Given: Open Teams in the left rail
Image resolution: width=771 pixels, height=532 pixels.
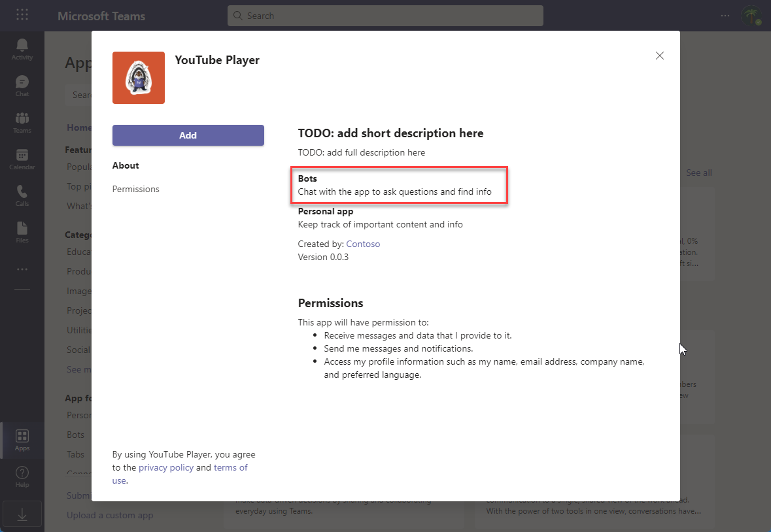Looking at the screenshot, I should point(22,123).
